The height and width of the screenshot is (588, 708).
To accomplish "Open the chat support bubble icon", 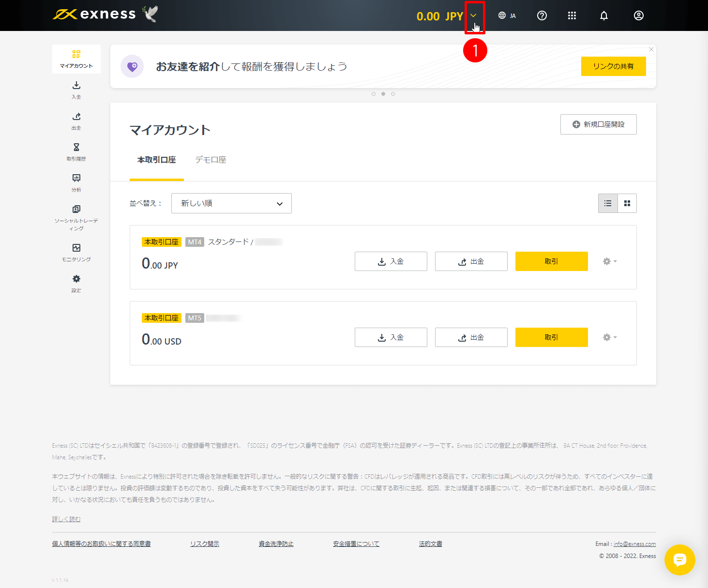I will tap(680, 560).
